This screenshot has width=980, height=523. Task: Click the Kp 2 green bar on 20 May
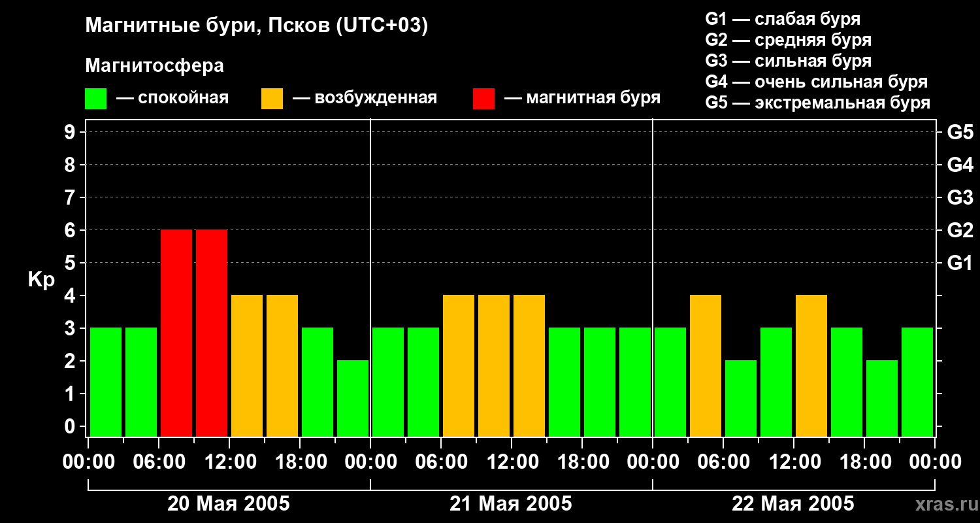tap(353, 398)
